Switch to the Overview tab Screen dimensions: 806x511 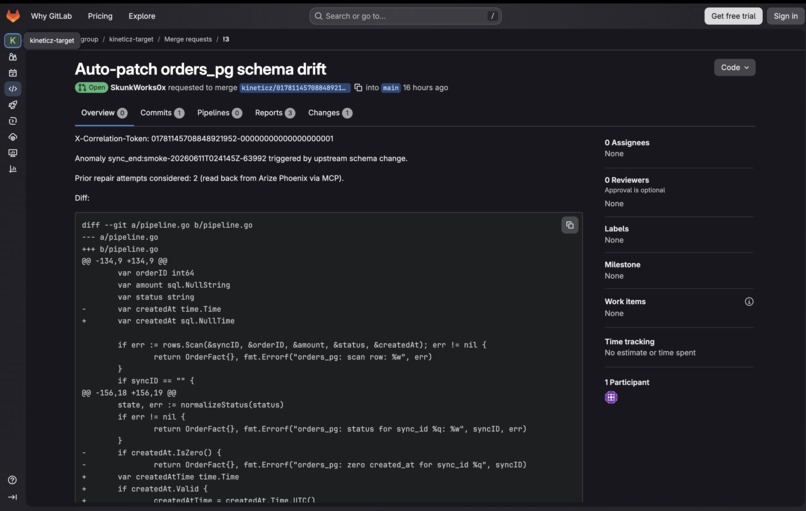(x=104, y=113)
